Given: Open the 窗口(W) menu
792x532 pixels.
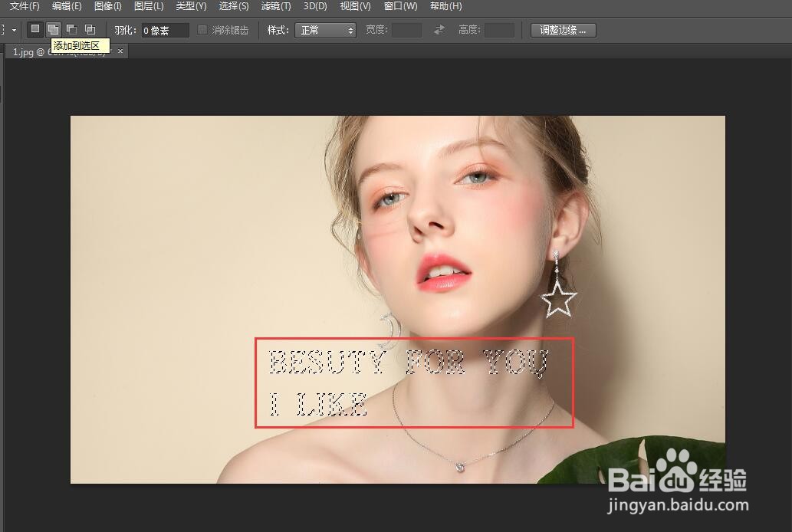Looking at the screenshot, I should (400, 6).
